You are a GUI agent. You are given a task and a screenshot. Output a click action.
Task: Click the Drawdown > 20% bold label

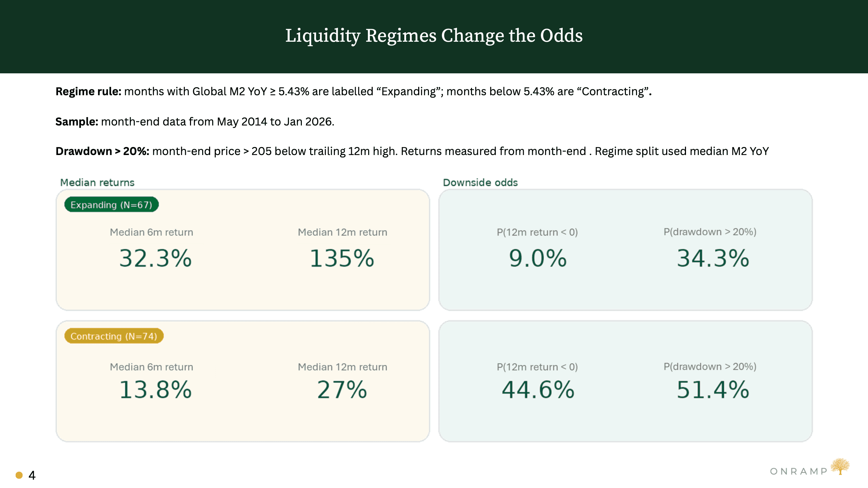click(x=102, y=152)
